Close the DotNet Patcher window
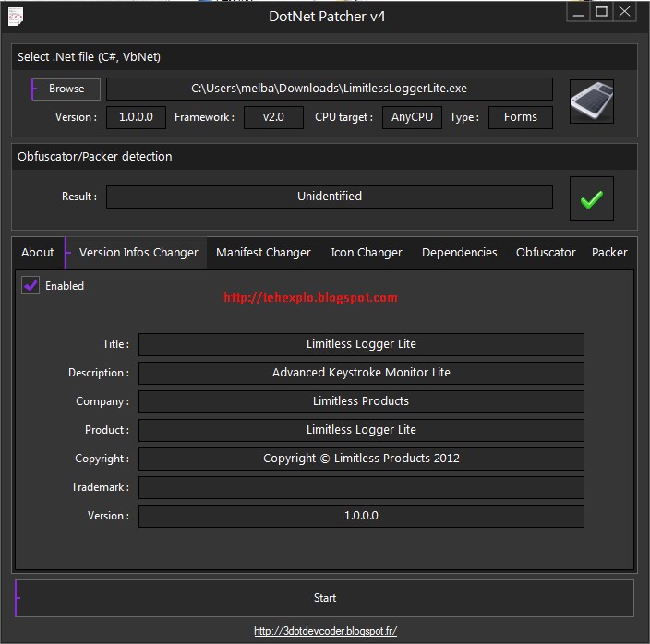 pos(624,12)
